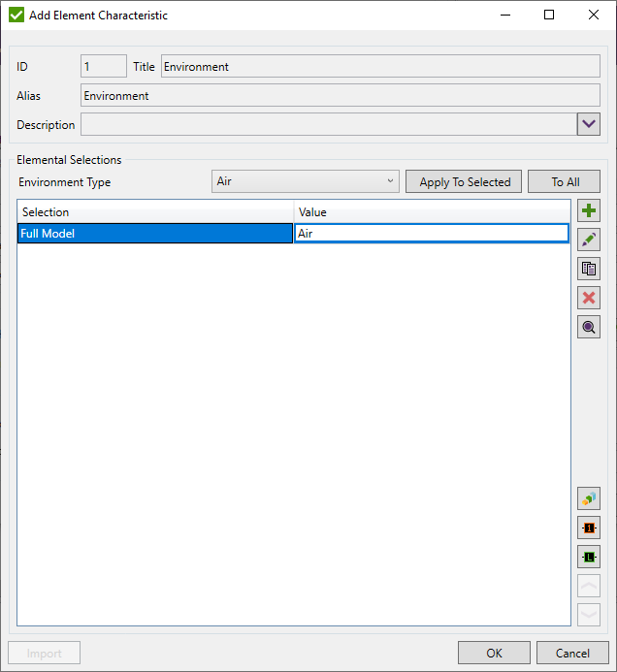Open the Environment Type dropdown
This screenshot has height=672, width=617.
click(305, 181)
